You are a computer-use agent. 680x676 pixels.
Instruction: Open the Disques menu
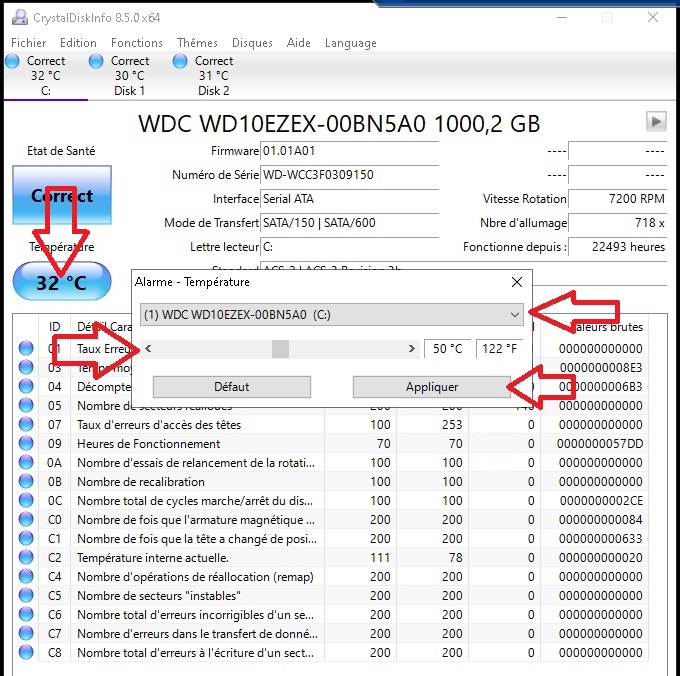click(x=252, y=43)
